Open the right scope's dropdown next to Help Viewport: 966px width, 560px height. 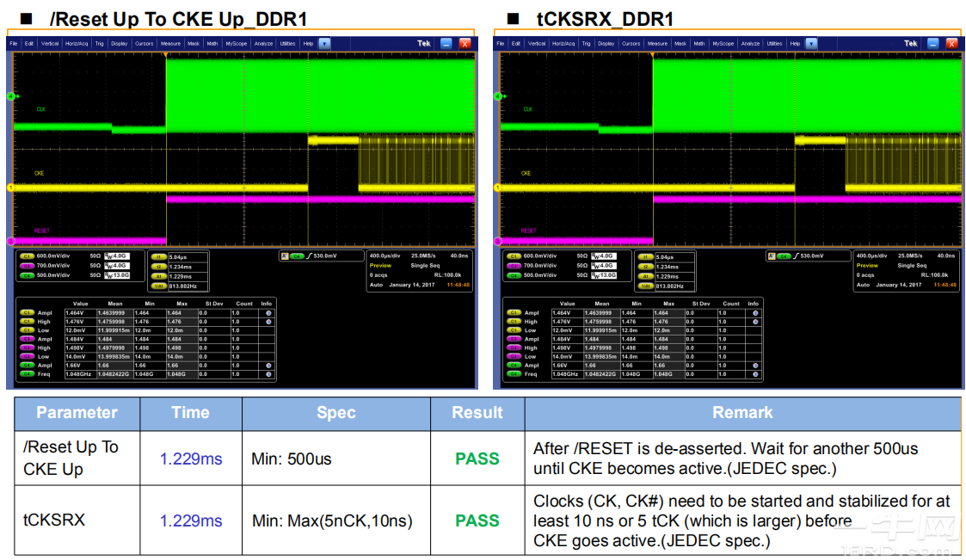click(810, 41)
